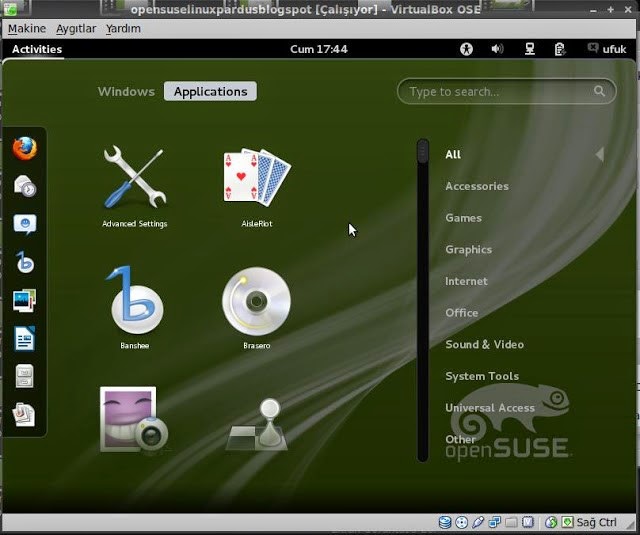The width and height of the screenshot is (640, 535).
Task: Filter by Other category
Action: 460,439
